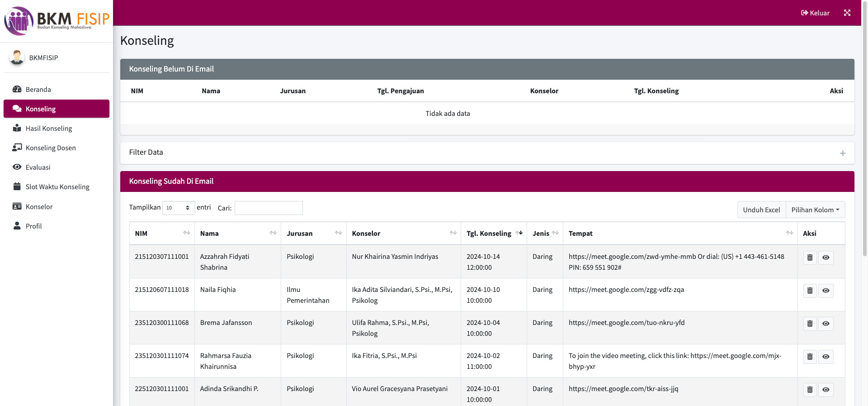Click NIM 215120307111001 cell
Screen dimensions: 868x406
coord(162,262)
